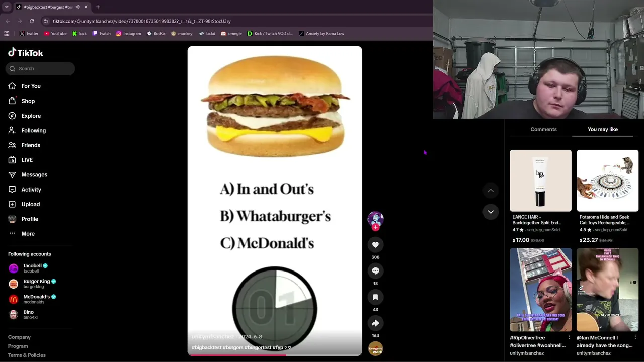The image size is (644, 362).
Task: Open the sound disc icon below share
Action: pyautogui.click(x=375, y=349)
